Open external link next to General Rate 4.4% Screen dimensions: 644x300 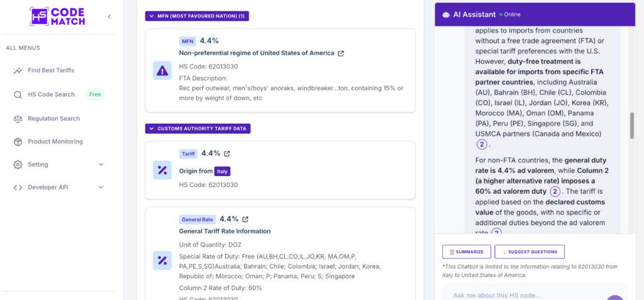click(x=245, y=219)
